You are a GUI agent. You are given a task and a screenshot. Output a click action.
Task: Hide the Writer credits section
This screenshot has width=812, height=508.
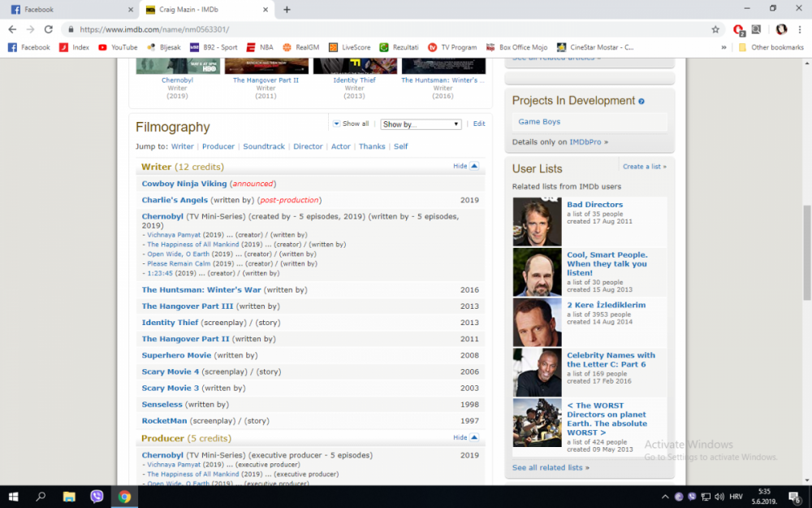pyautogui.click(x=466, y=166)
